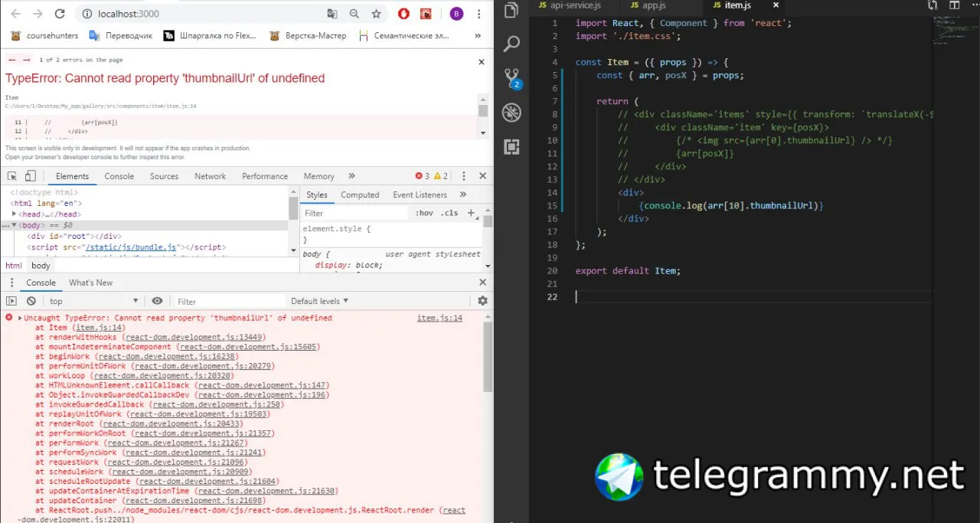Toggle the .cls class editor
The image size is (980, 523).
click(x=450, y=213)
